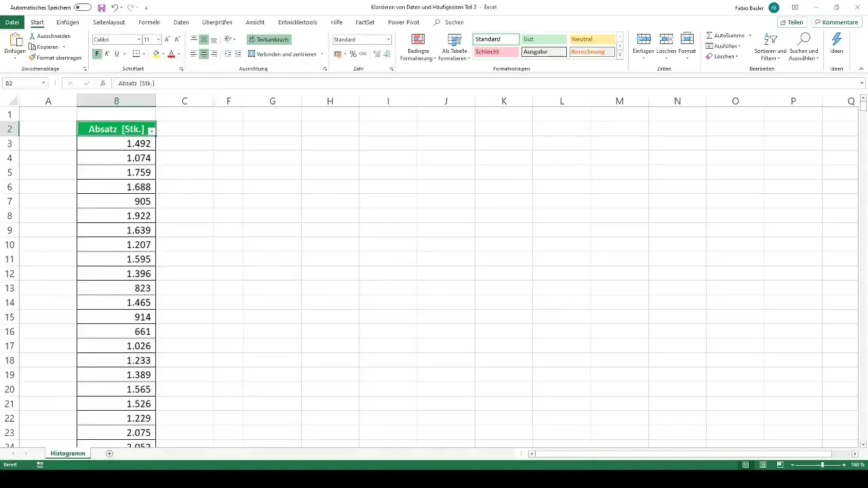Apply red font color
The image size is (868, 488).
click(171, 54)
